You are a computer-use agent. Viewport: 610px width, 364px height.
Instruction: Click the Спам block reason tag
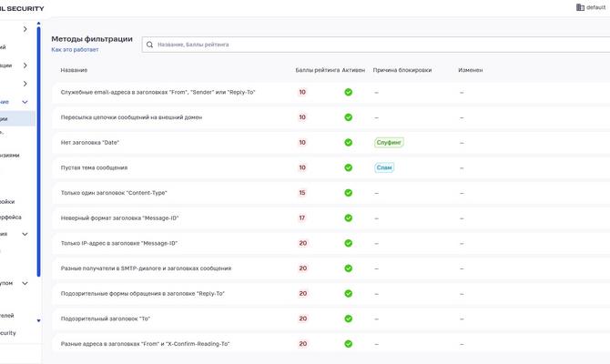coord(384,167)
